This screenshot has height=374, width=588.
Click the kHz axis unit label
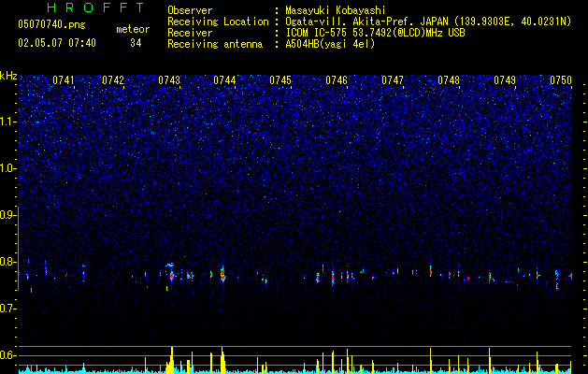point(8,76)
